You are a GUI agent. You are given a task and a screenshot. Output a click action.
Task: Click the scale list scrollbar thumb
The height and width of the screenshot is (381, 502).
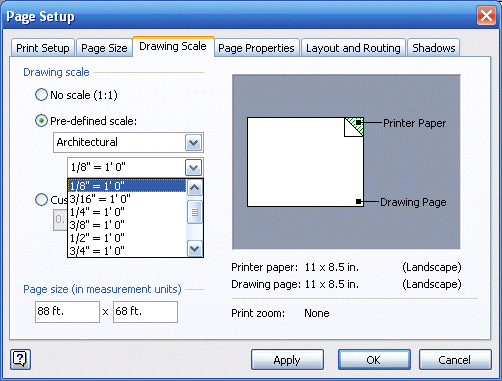[195, 212]
